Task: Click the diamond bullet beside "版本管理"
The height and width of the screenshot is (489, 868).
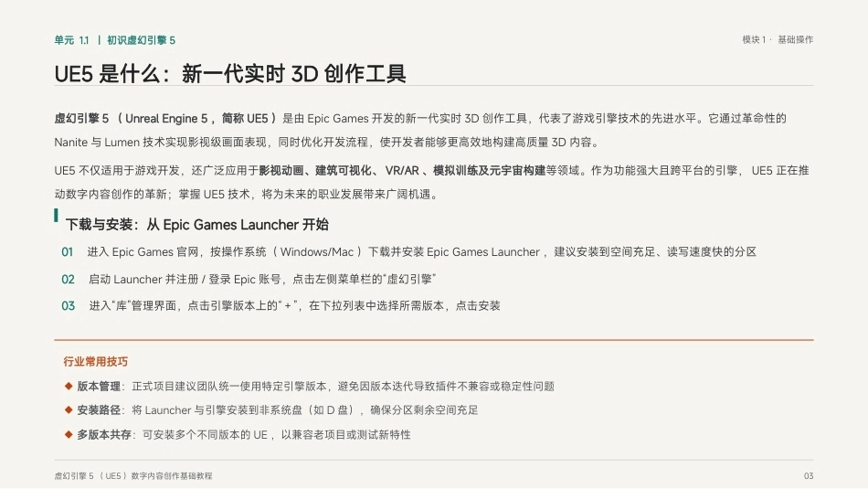Action: pyautogui.click(x=69, y=386)
